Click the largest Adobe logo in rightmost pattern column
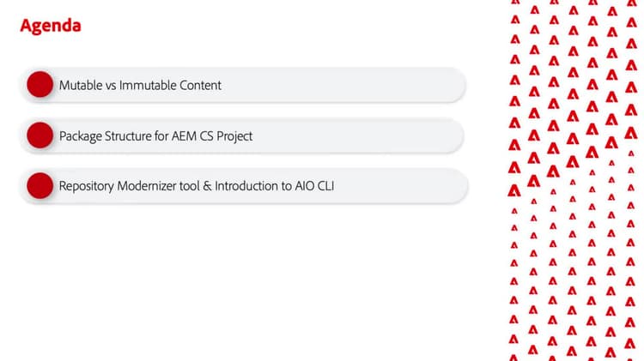Viewport: 644px width, 361px height. click(631, 133)
